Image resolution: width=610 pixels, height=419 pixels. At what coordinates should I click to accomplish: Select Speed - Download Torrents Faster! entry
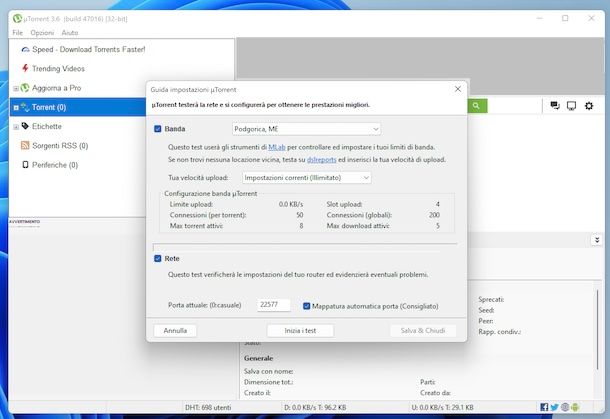click(x=89, y=49)
